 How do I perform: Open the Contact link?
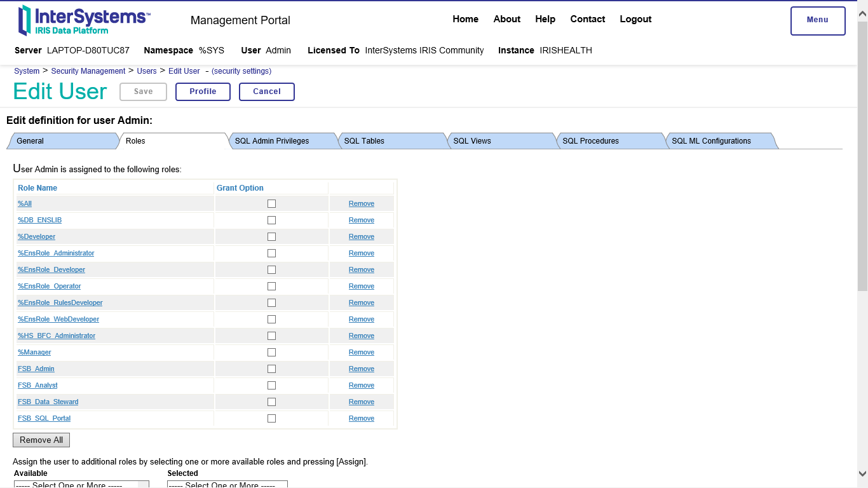[588, 19]
